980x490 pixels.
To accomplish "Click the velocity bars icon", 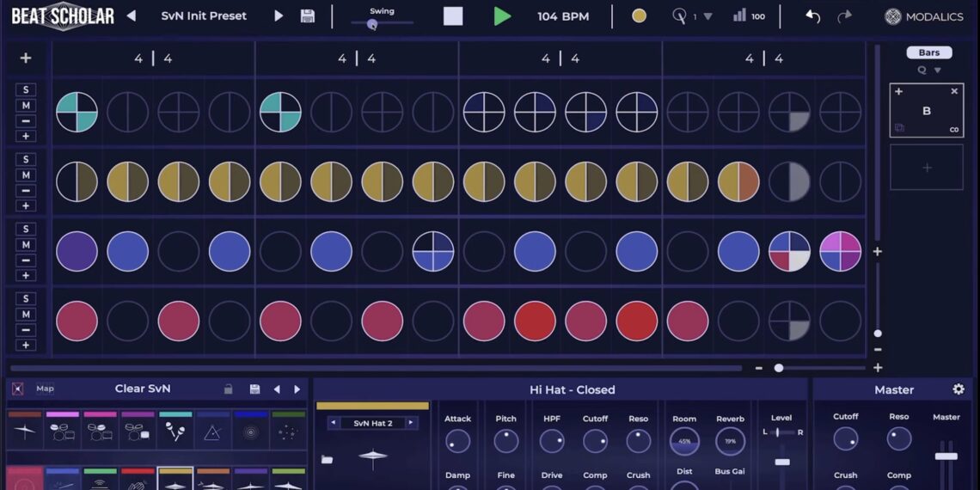I will tap(739, 15).
